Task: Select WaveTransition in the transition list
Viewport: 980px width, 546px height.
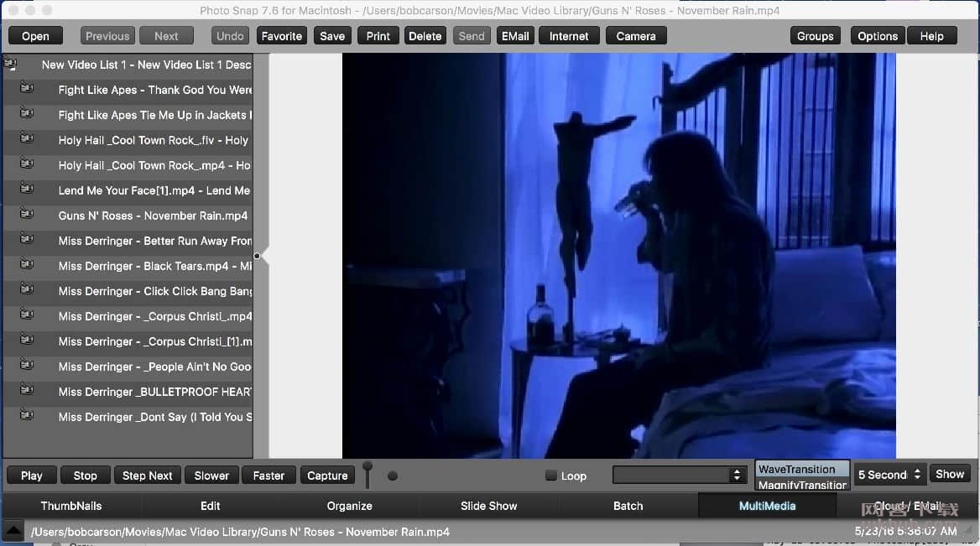Action: pos(802,469)
